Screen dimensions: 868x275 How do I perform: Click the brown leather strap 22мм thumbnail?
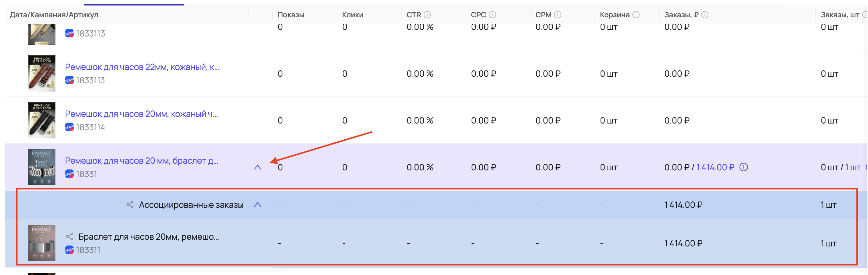coord(42,73)
